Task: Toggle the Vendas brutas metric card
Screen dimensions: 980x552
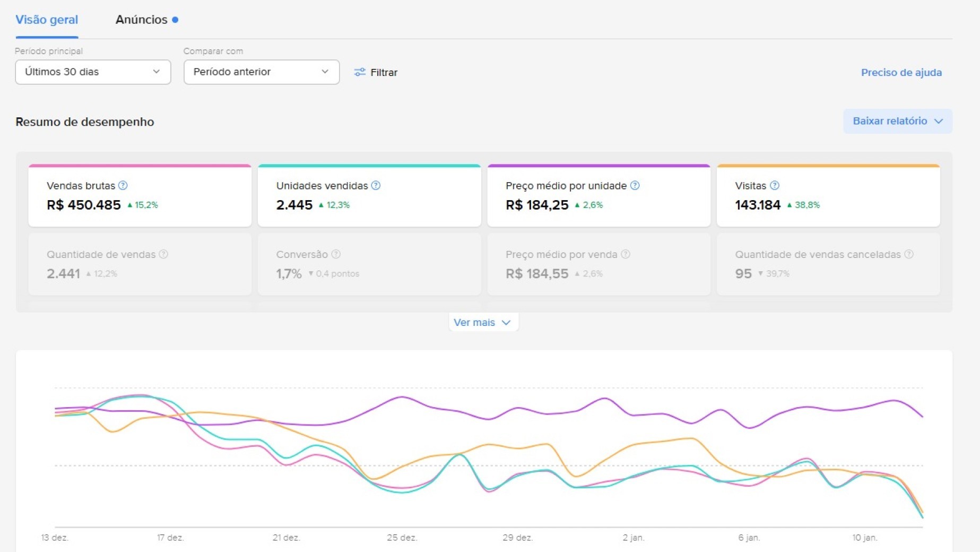Action: point(140,195)
